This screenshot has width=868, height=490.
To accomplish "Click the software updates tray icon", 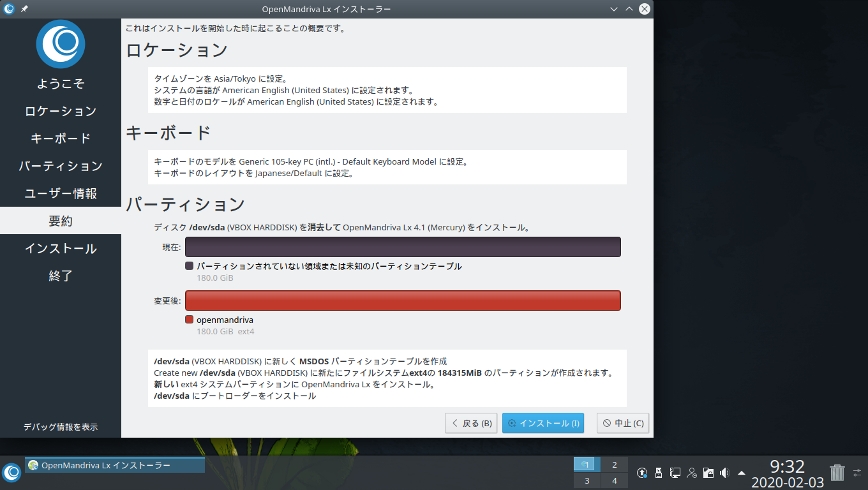I will point(642,473).
